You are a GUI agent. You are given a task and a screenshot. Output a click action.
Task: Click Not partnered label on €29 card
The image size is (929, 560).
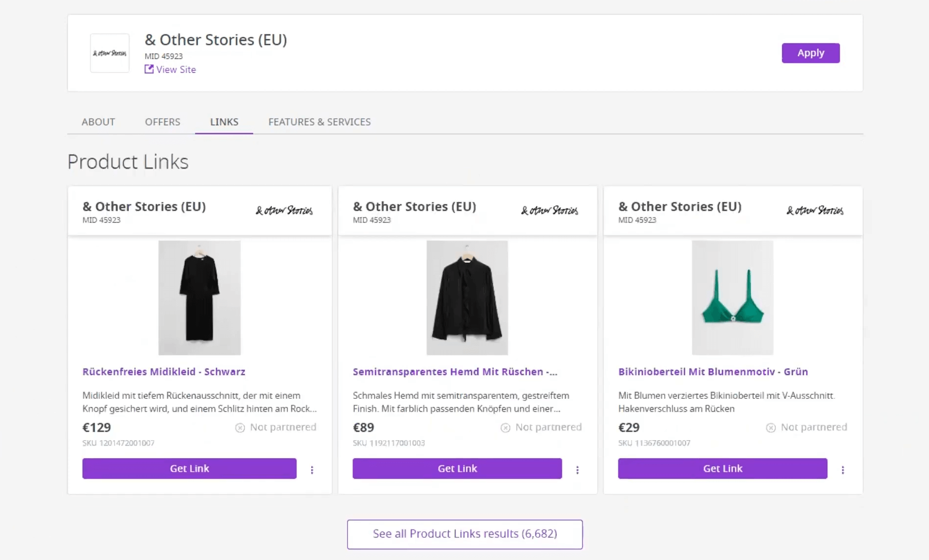pos(814,427)
